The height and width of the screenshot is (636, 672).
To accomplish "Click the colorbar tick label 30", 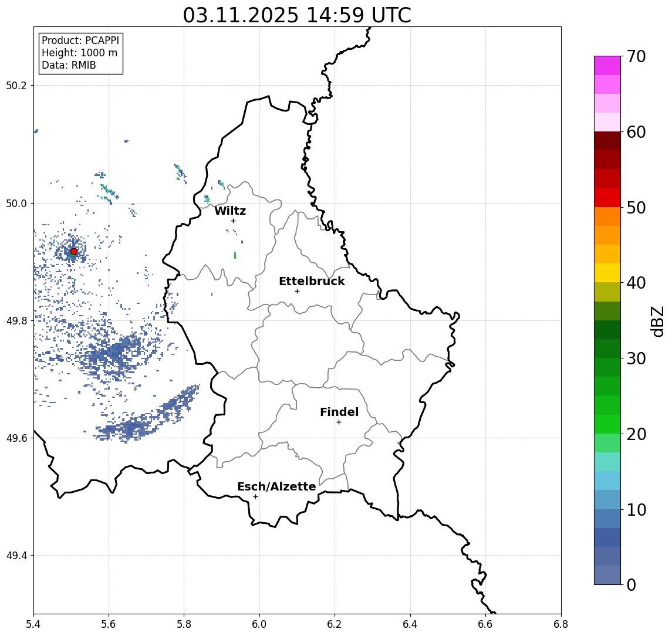I will [636, 358].
